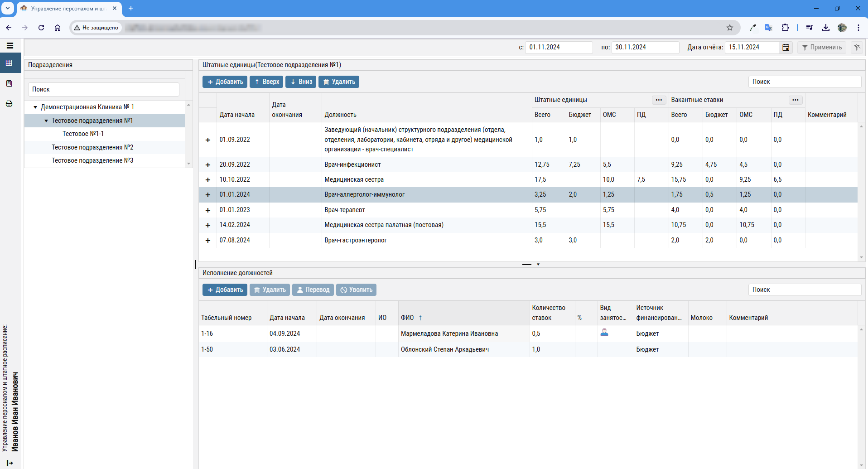Click the printer icon in sidebar
The height and width of the screenshot is (469, 868).
pos(9,104)
